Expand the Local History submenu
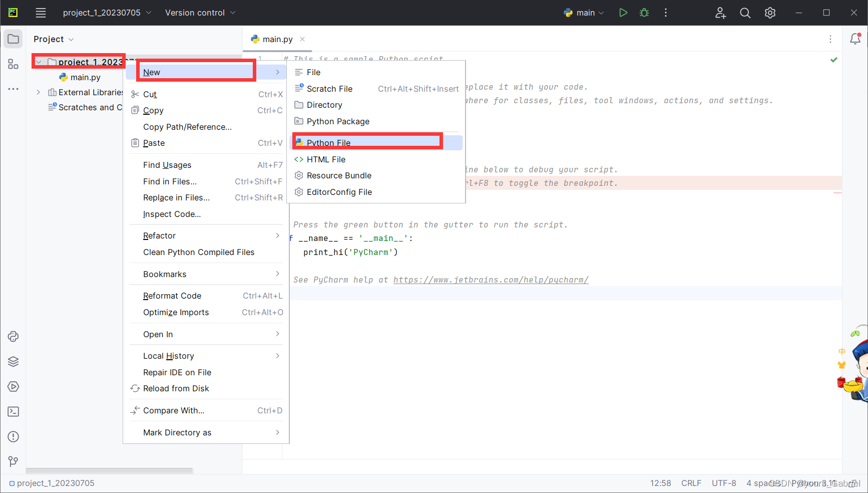The height and width of the screenshot is (493, 868). pyautogui.click(x=206, y=356)
